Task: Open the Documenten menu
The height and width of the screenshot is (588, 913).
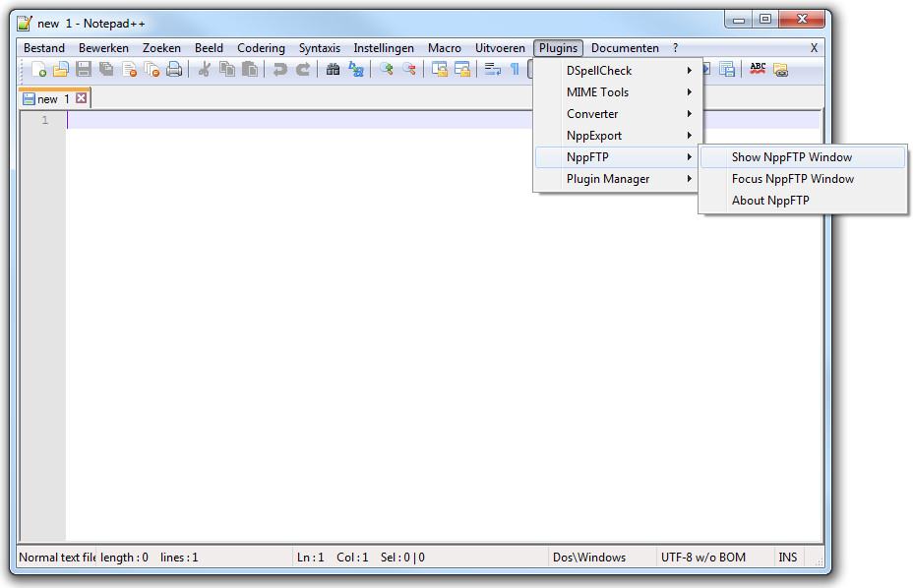Action: pos(626,48)
